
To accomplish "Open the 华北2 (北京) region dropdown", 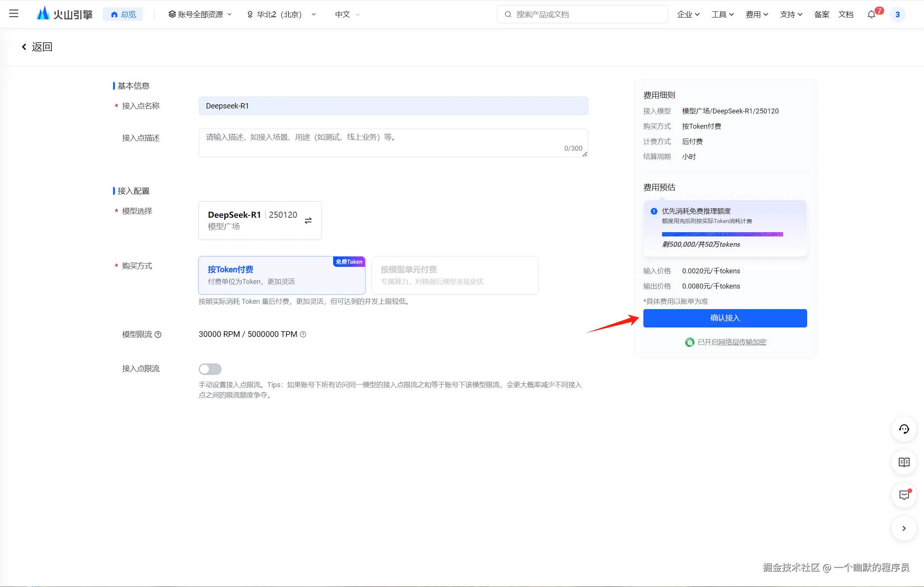I will 282,14.
